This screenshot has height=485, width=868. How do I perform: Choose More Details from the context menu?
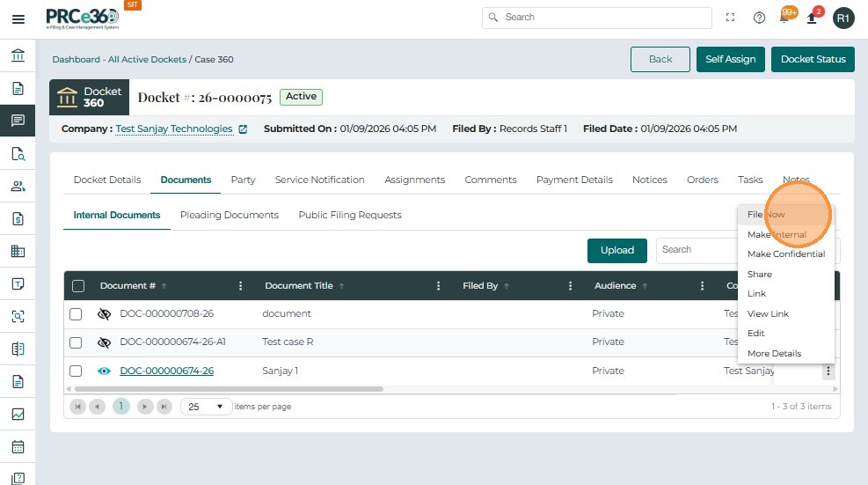coord(785,354)
